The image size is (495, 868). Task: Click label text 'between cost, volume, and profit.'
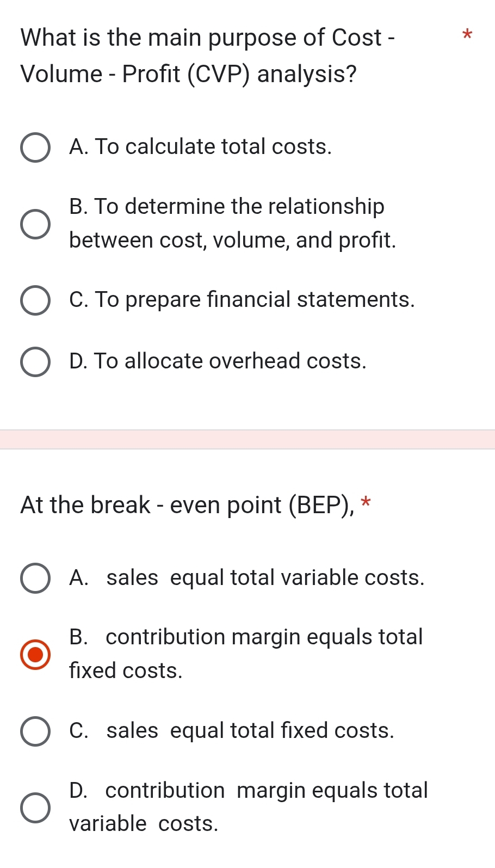tap(232, 240)
